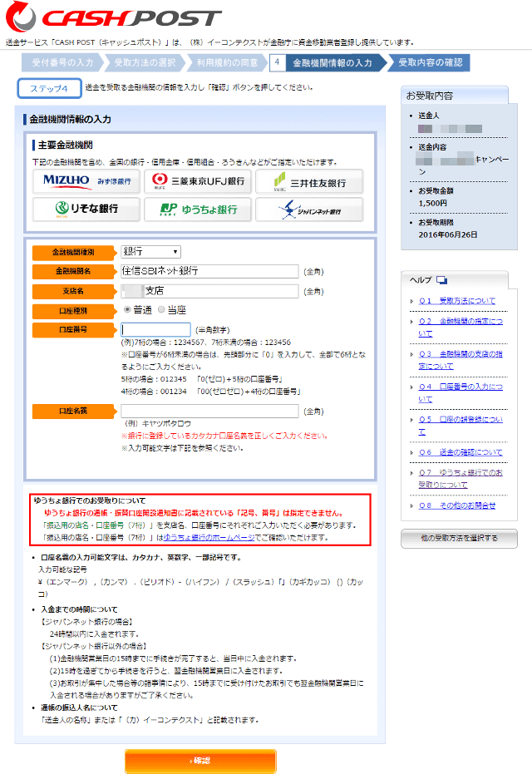532x774 pixels.
Task: Select the Sumitomo Mitsui bank button
Action: coord(309,181)
